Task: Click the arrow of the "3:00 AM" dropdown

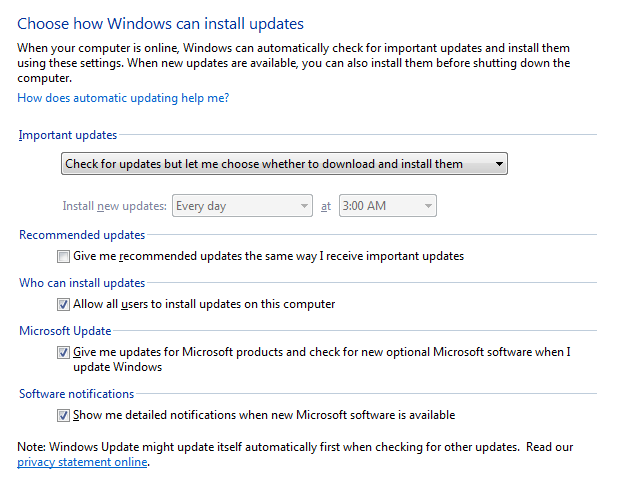Action: pyautogui.click(x=428, y=206)
